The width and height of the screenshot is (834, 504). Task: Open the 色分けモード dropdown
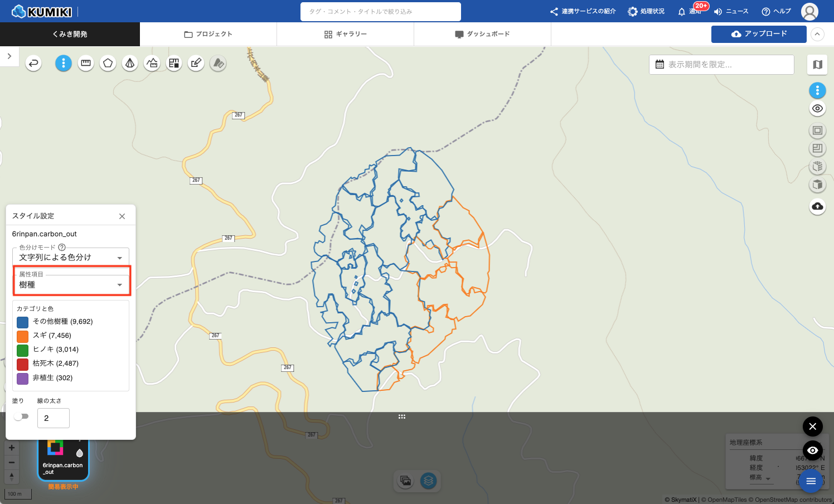[x=71, y=257]
